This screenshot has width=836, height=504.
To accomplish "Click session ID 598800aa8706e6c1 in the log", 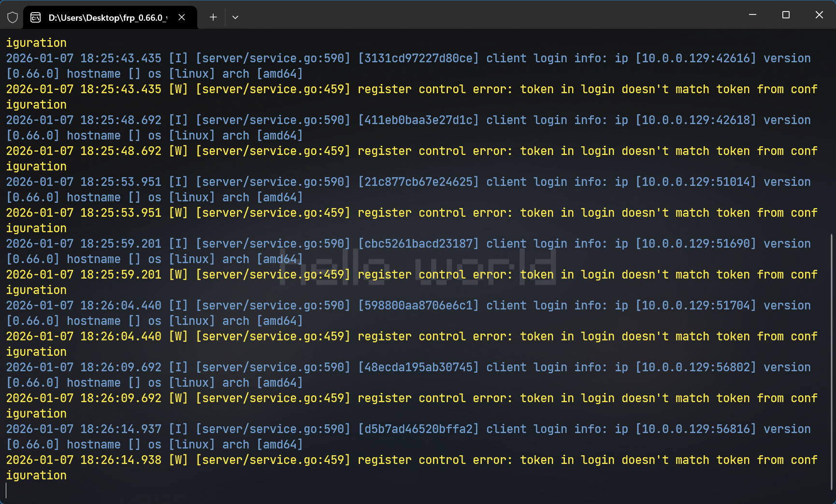I will pos(418,306).
